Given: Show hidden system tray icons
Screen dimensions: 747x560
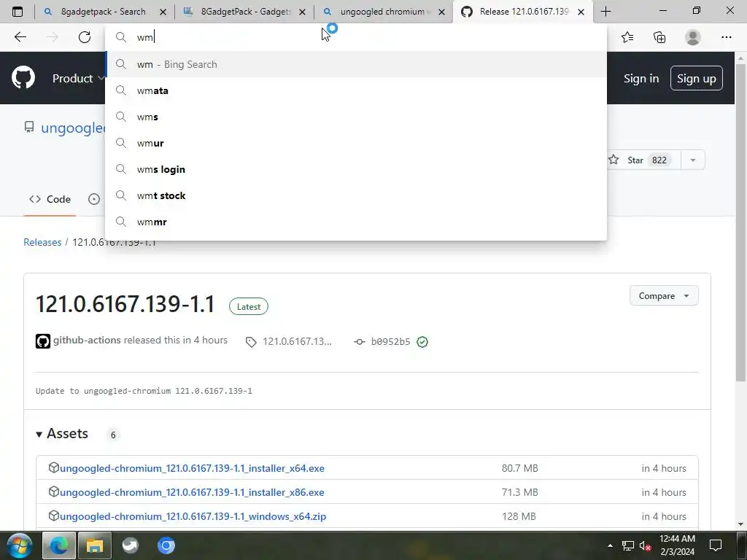Looking at the screenshot, I should tap(611, 545).
